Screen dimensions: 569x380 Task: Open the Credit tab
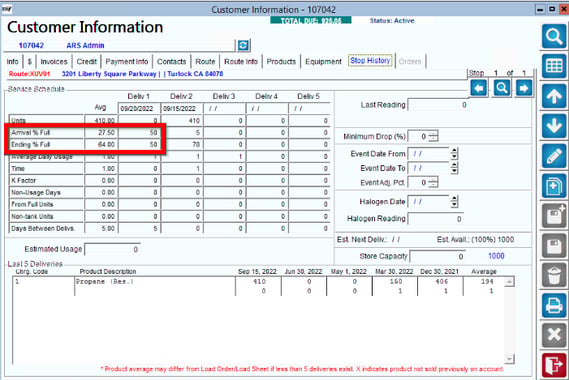point(86,61)
